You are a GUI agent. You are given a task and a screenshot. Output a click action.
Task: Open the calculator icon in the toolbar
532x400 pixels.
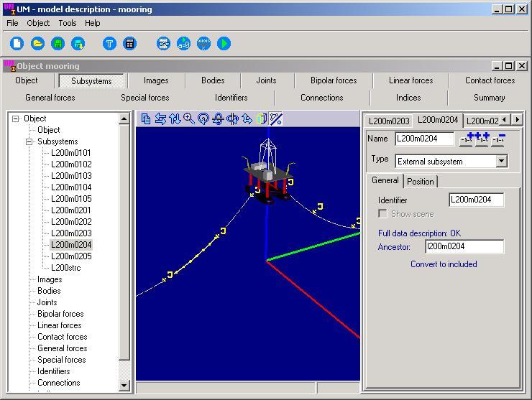(129, 43)
